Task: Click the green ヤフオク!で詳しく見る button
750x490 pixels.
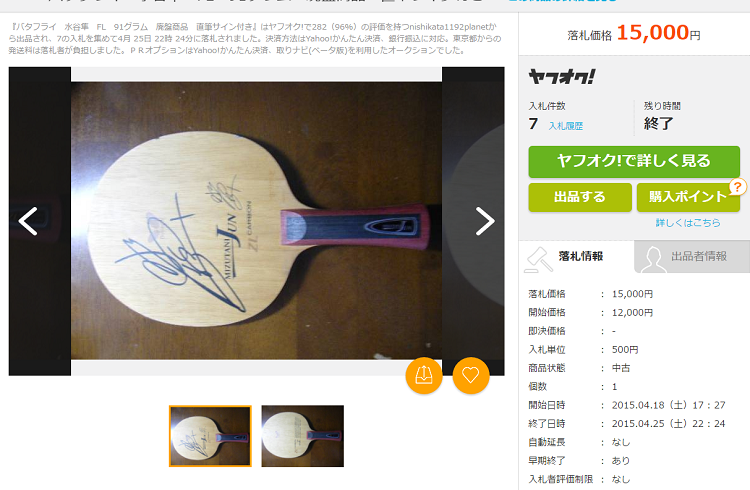Action: pyautogui.click(x=634, y=161)
